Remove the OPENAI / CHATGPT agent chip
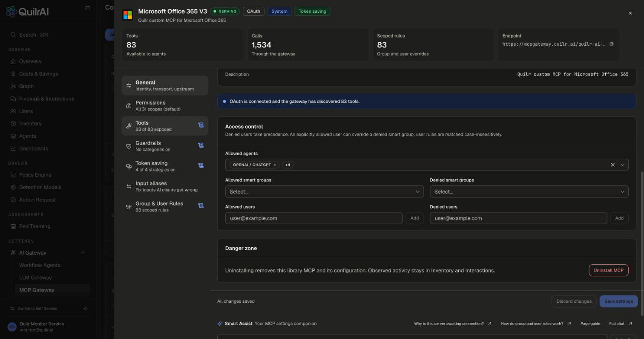The width and height of the screenshot is (644, 339). (275, 165)
